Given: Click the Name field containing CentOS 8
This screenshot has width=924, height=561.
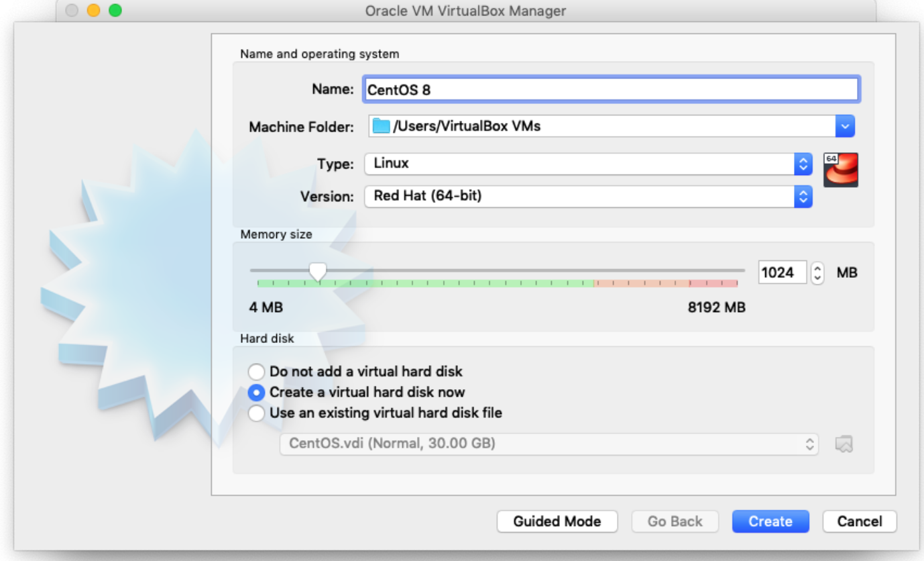Looking at the screenshot, I should (x=612, y=89).
